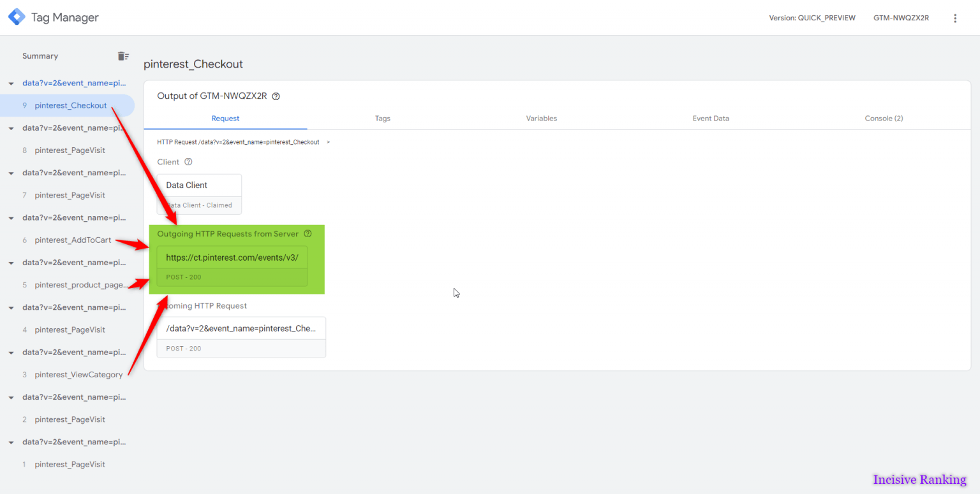The image size is (980, 494).
Task: View the Event Data tab
Action: 711,119
